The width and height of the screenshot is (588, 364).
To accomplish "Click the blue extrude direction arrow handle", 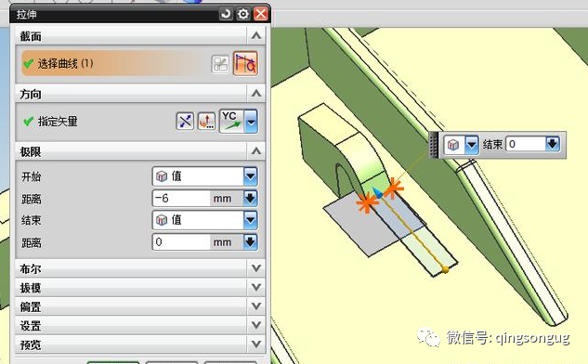I will (377, 193).
